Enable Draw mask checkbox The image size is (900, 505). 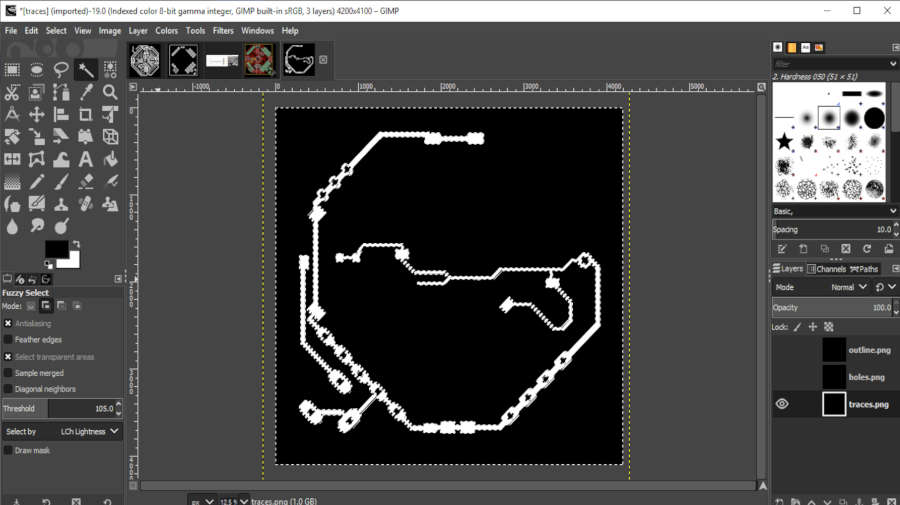8,450
